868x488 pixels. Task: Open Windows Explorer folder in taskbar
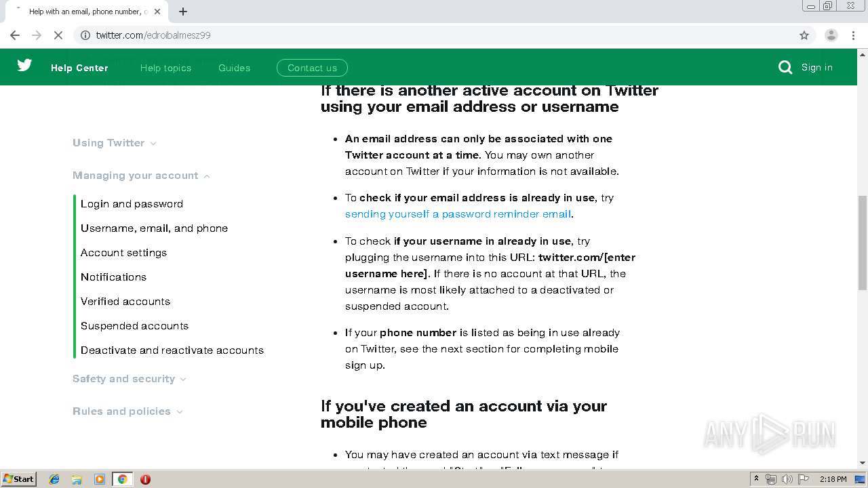coord(77,479)
